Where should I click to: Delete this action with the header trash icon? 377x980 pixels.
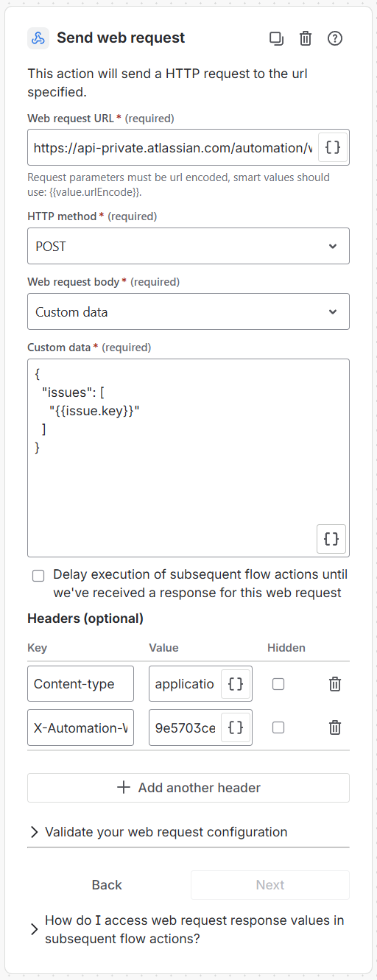306,38
